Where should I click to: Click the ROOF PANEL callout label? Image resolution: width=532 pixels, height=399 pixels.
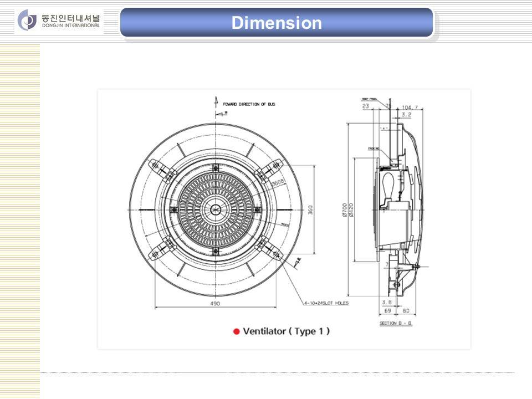[369, 99]
